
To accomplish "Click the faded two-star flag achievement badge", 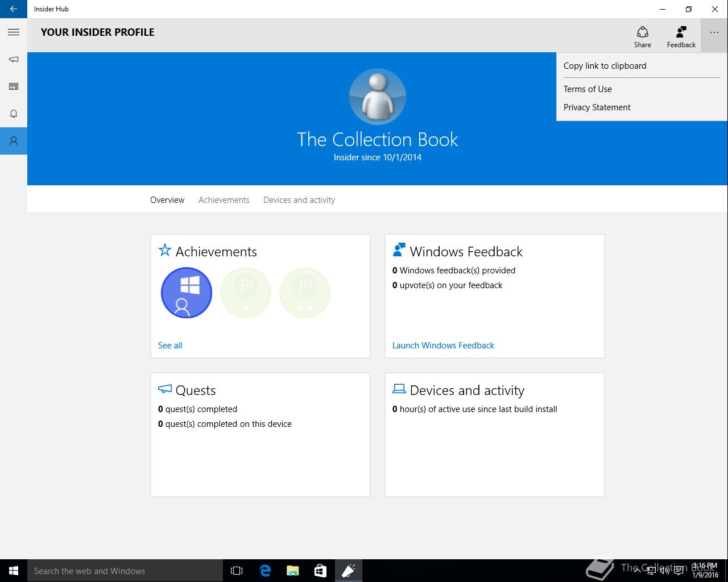I will [305, 293].
